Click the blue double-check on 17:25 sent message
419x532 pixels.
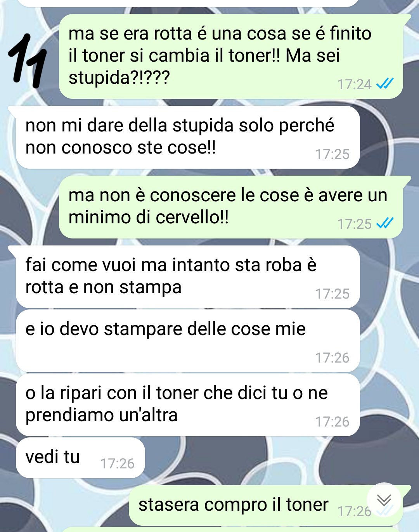(385, 223)
